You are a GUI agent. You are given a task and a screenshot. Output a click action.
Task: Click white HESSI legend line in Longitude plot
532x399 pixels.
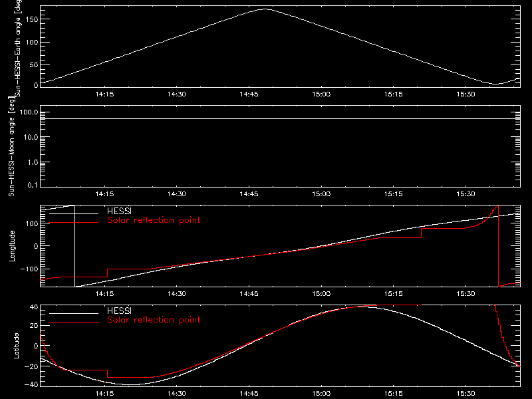(x=74, y=213)
